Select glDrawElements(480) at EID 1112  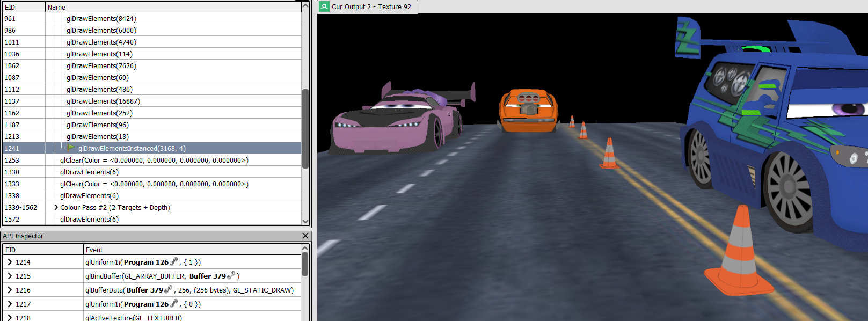point(99,89)
